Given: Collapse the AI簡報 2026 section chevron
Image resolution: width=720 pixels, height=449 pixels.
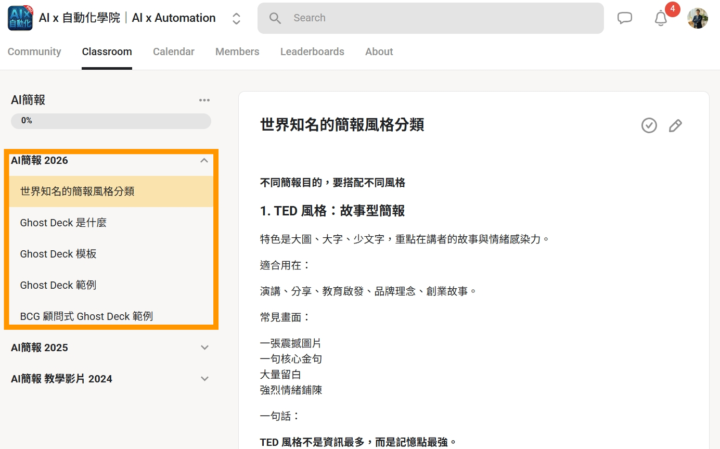Looking at the screenshot, I should (204, 160).
